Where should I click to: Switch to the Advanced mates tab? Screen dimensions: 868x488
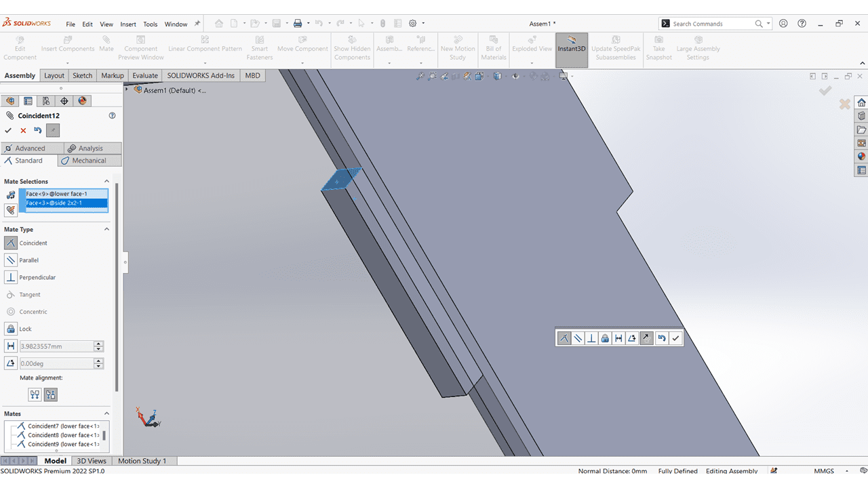point(32,148)
